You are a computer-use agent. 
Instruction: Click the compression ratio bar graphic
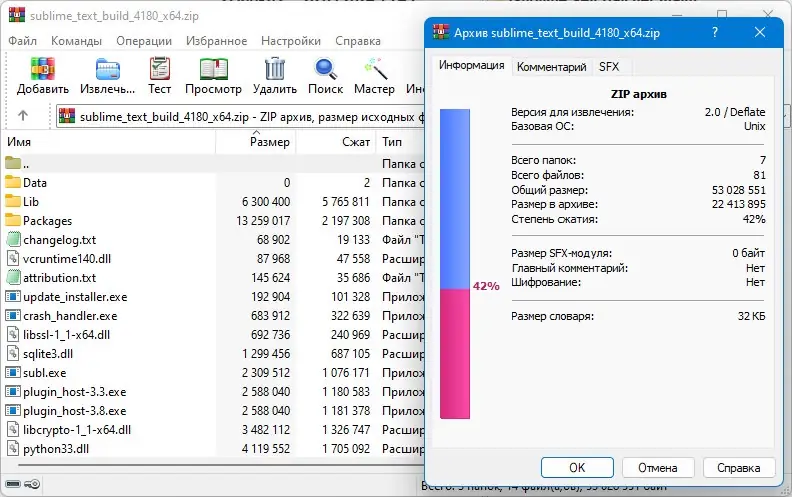click(455, 264)
